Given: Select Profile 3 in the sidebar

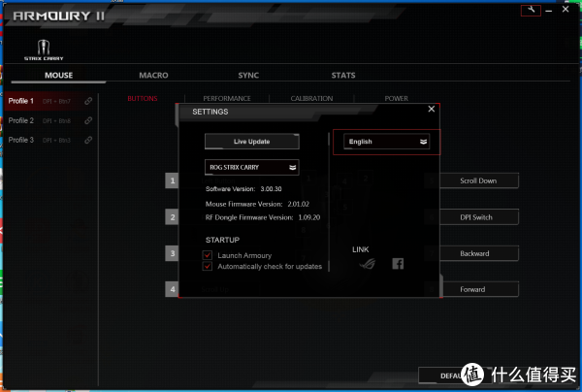Looking at the screenshot, I should tap(50, 140).
